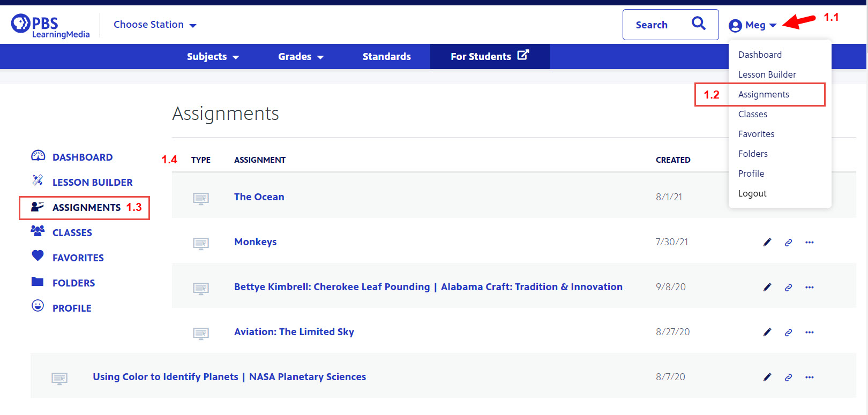Select Assignments in the user dropdown menu
Image resolution: width=868 pixels, height=415 pixels.
pyautogui.click(x=764, y=94)
